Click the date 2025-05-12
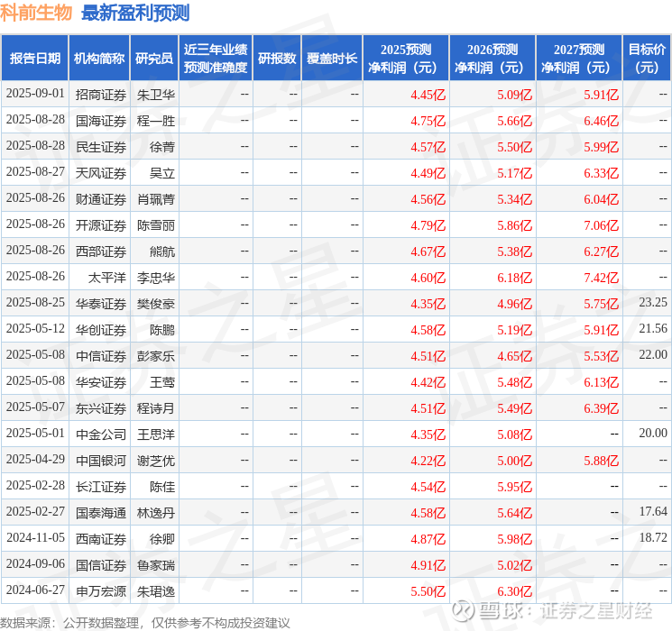 pos(35,328)
